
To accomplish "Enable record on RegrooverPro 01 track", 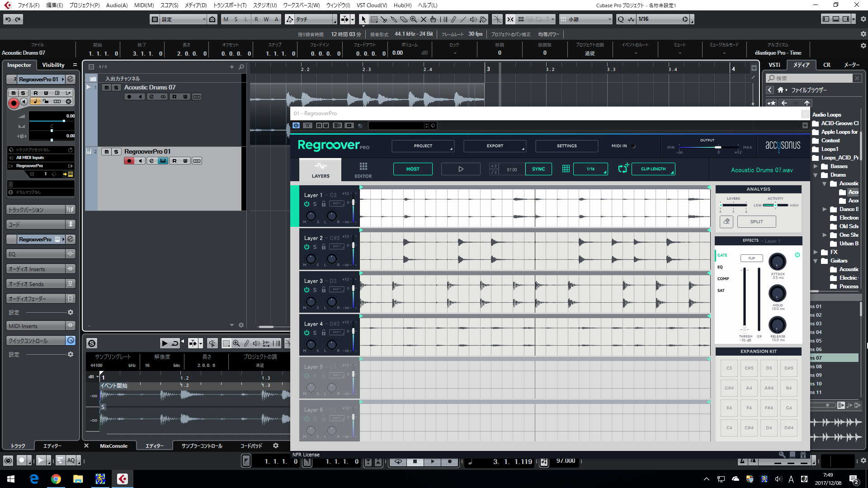I will 129,161.
